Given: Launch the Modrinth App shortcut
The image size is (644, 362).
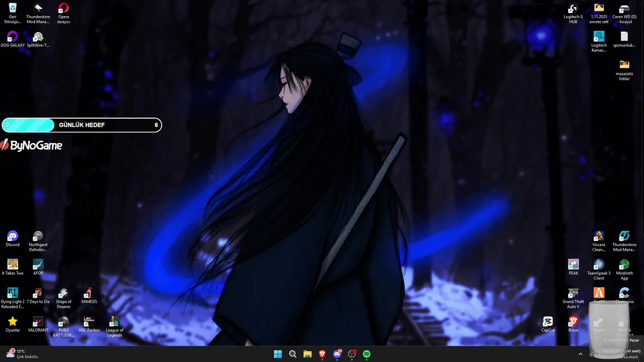Looking at the screenshot, I should tap(624, 270).
